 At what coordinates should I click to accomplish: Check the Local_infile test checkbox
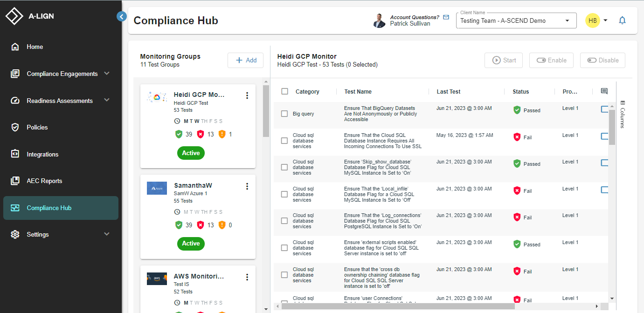point(284,194)
